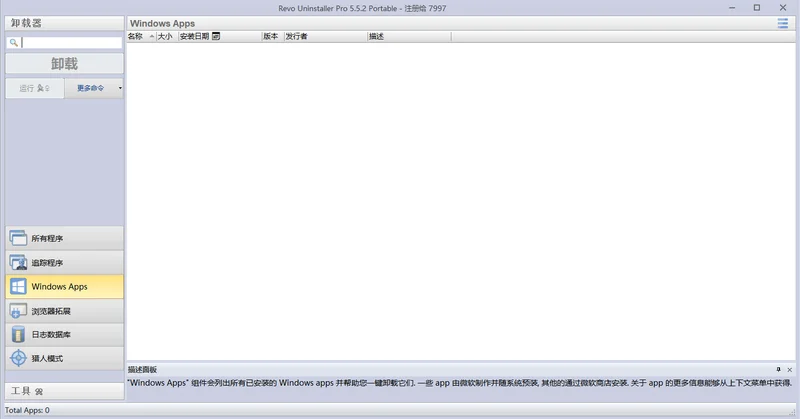The image size is (800, 419).
Task: Click the 运行 run button
Action: point(35,88)
